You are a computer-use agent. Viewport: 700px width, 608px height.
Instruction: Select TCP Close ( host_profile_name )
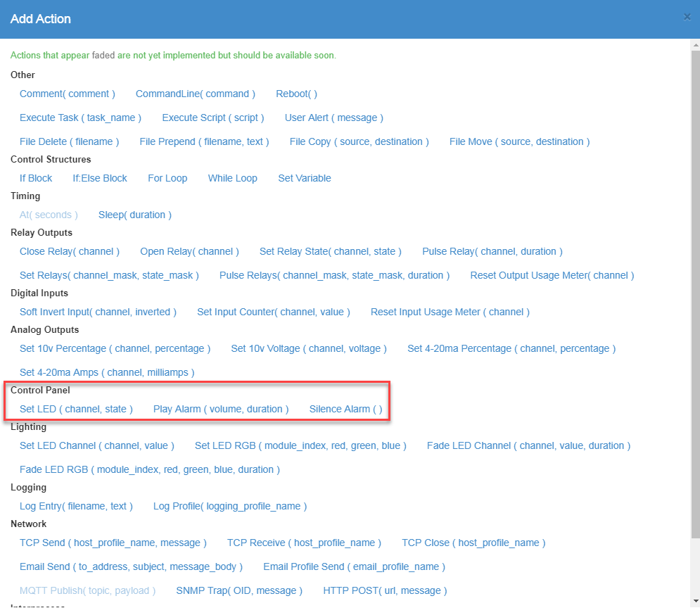(x=473, y=543)
